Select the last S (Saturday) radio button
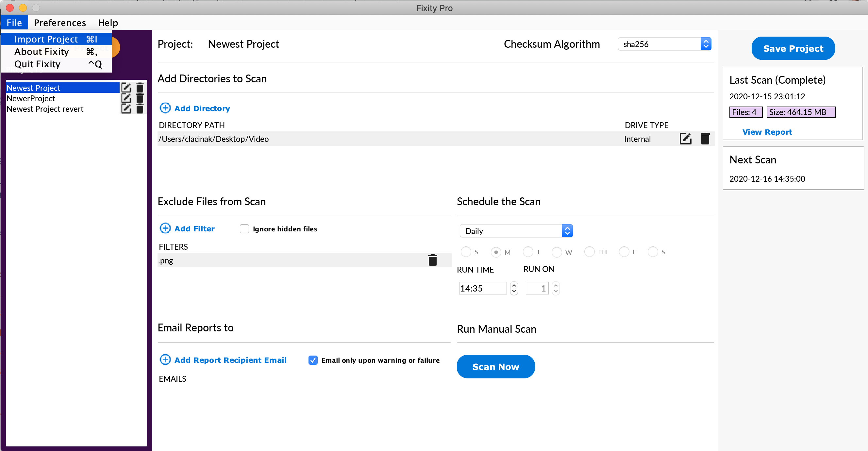The image size is (868, 451). pos(653,251)
